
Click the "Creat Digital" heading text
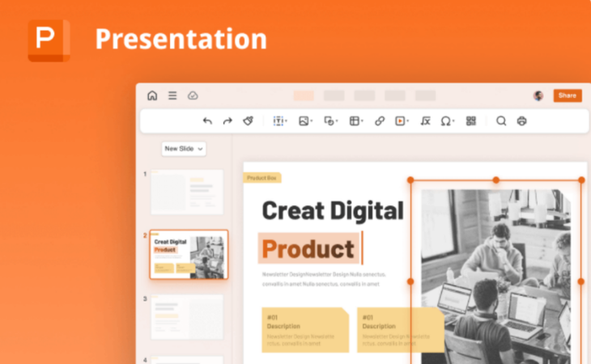[x=333, y=210]
